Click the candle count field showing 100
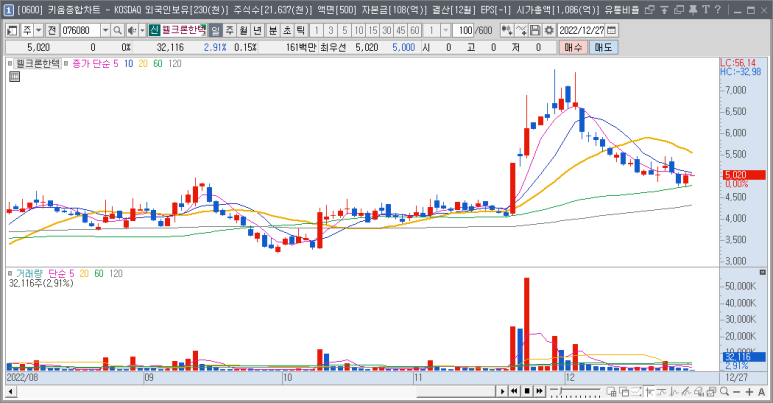 coord(463,31)
